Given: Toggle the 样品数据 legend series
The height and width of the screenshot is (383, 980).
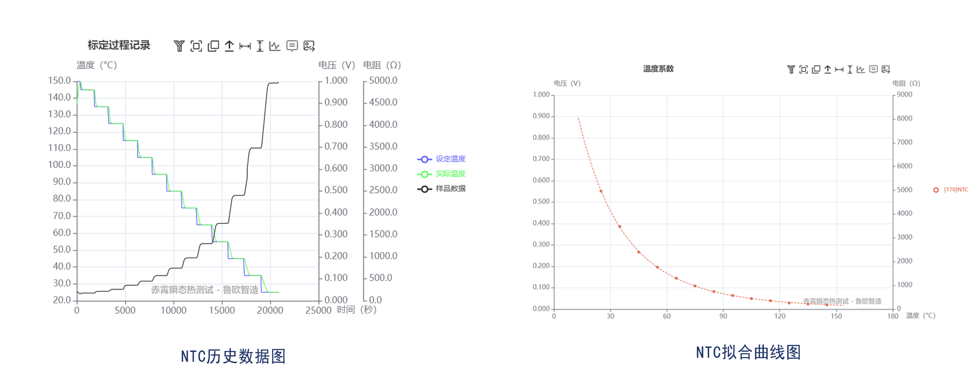Looking at the screenshot, I should 441,189.
